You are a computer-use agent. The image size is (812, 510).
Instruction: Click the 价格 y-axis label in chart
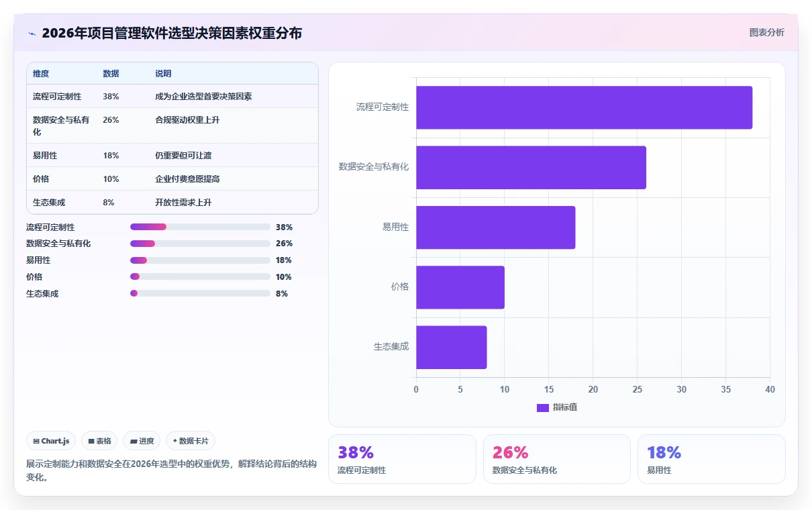click(400, 287)
